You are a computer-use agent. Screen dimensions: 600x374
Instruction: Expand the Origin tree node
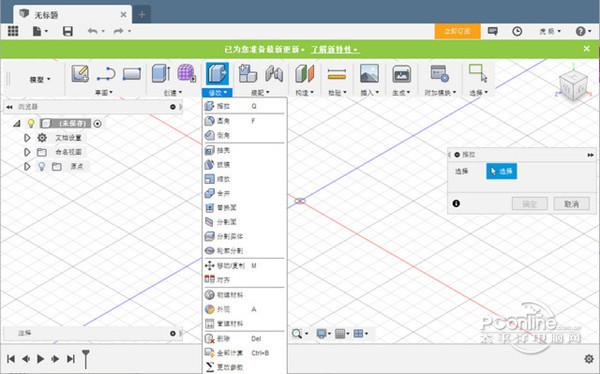27,167
